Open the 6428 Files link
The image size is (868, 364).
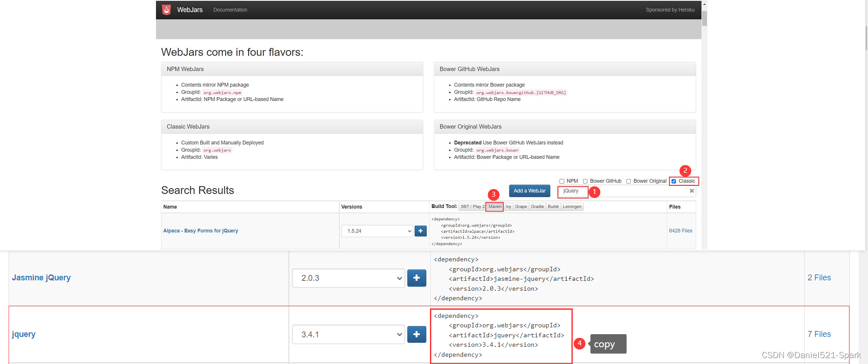(x=680, y=231)
